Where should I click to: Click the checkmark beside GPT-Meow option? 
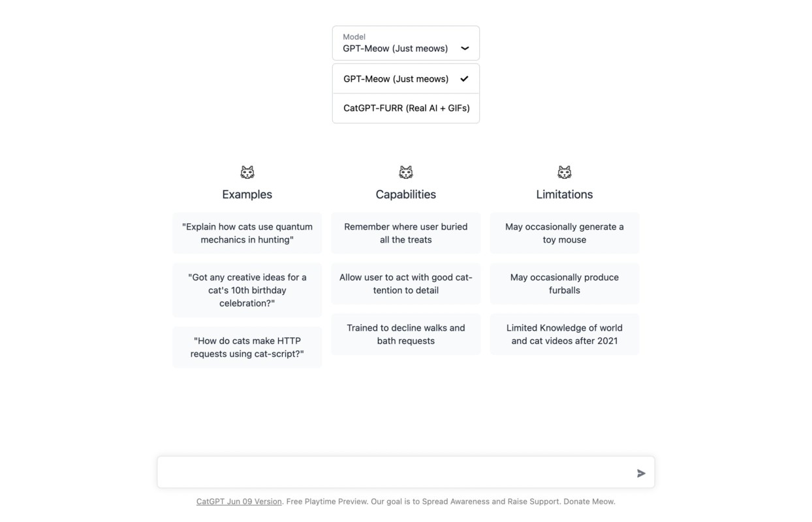tap(464, 79)
